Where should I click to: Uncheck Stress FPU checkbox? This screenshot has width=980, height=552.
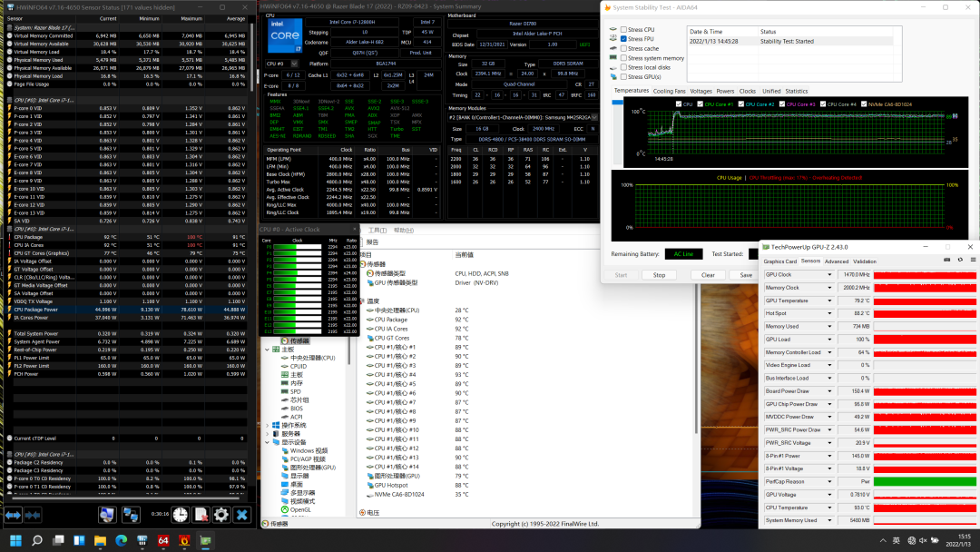pyautogui.click(x=623, y=39)
